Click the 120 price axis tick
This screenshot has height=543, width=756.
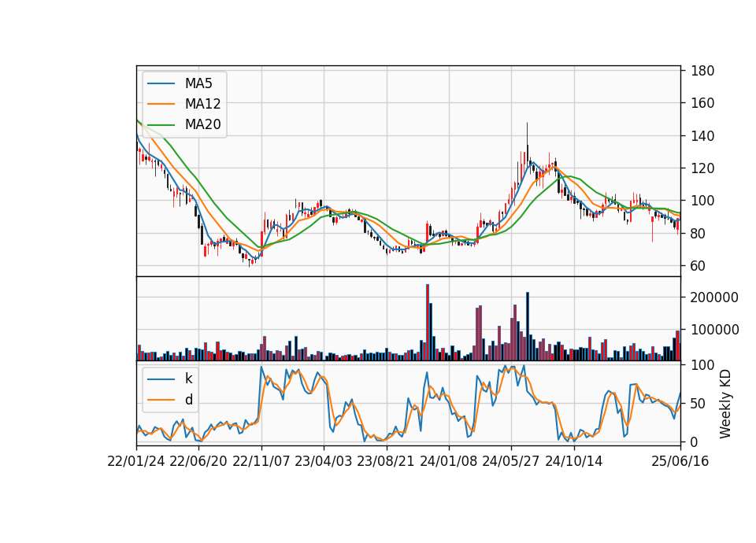[702, 168]
